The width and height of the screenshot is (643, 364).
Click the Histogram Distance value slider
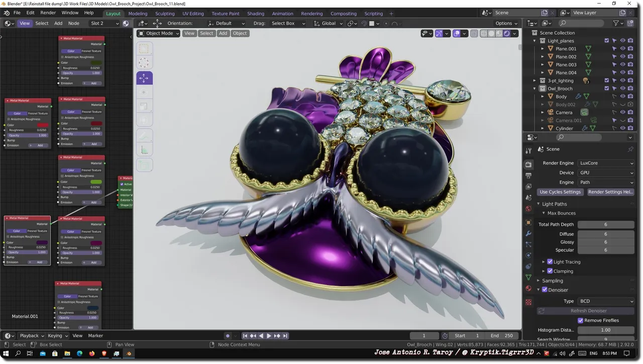point(606,330)
